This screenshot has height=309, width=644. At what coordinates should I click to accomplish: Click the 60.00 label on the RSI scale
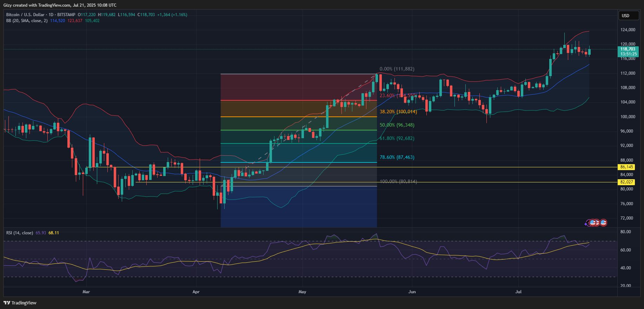tap(626, 250)
